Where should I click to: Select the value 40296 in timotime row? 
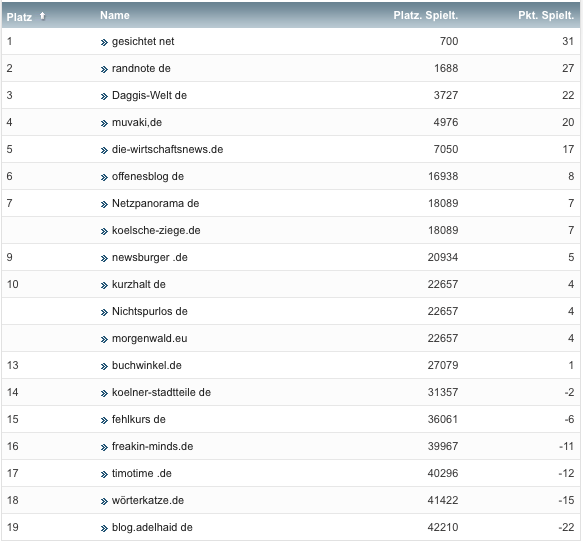pyautogui.click(x=443, y=473)
